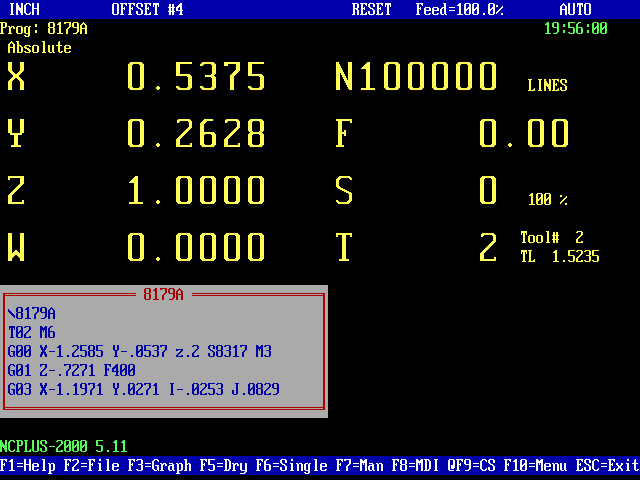Click the F feed letter label

pos(344,133)
